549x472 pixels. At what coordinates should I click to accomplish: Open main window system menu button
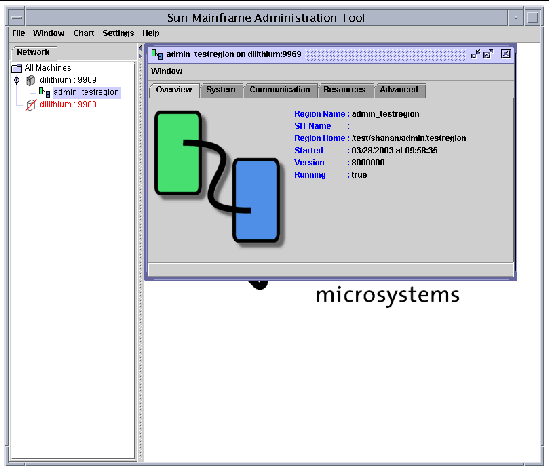coord(16,17)
